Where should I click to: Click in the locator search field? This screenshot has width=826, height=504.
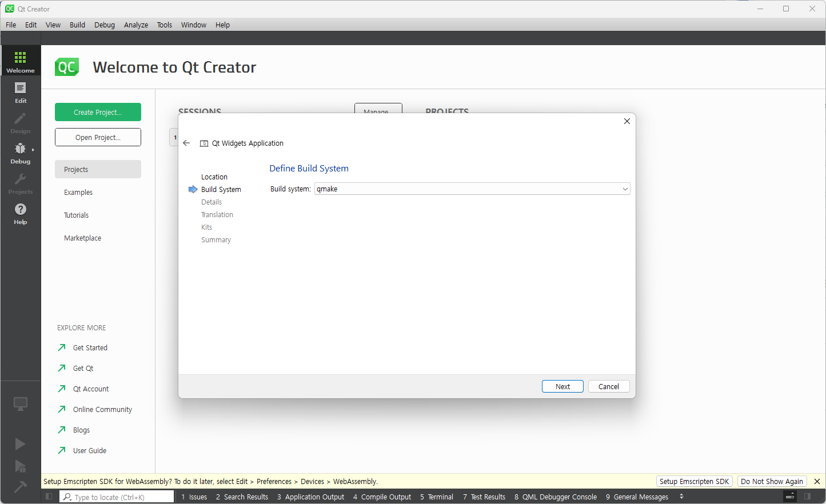tap(117, 497)
